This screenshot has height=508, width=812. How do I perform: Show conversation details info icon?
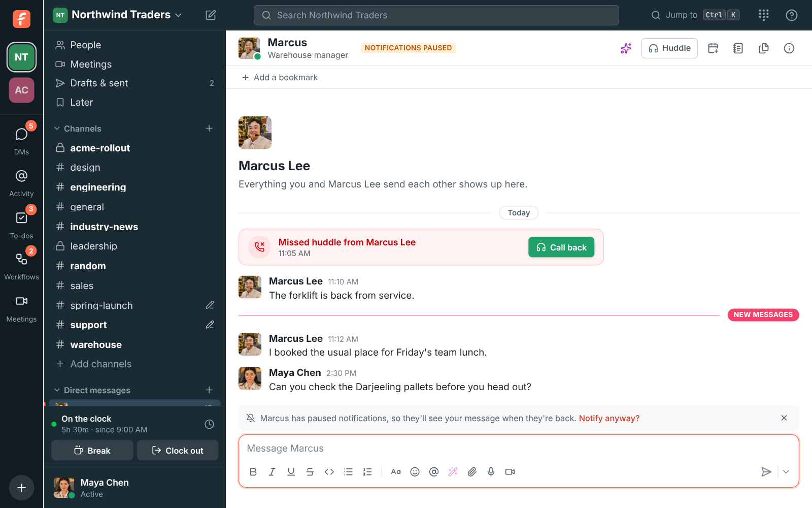pyautogui.click(x=789, y=48)
